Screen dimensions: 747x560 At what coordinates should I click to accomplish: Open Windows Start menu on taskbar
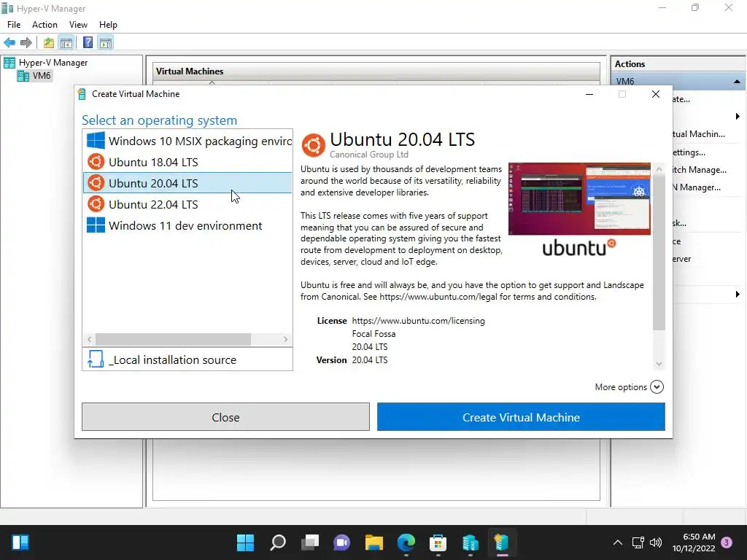click(x=245, y=542)
